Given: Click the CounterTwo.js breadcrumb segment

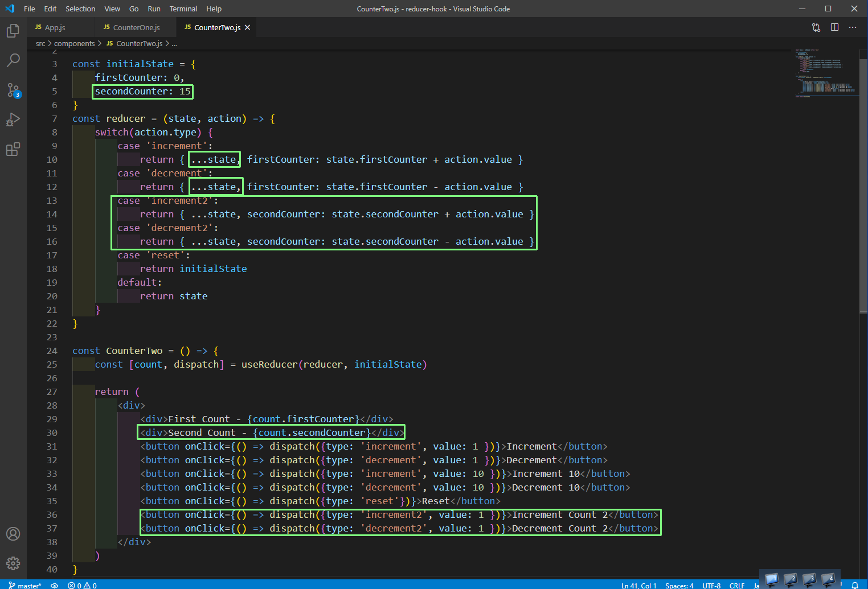Looking at the screenshot, I should pos(134,43).
